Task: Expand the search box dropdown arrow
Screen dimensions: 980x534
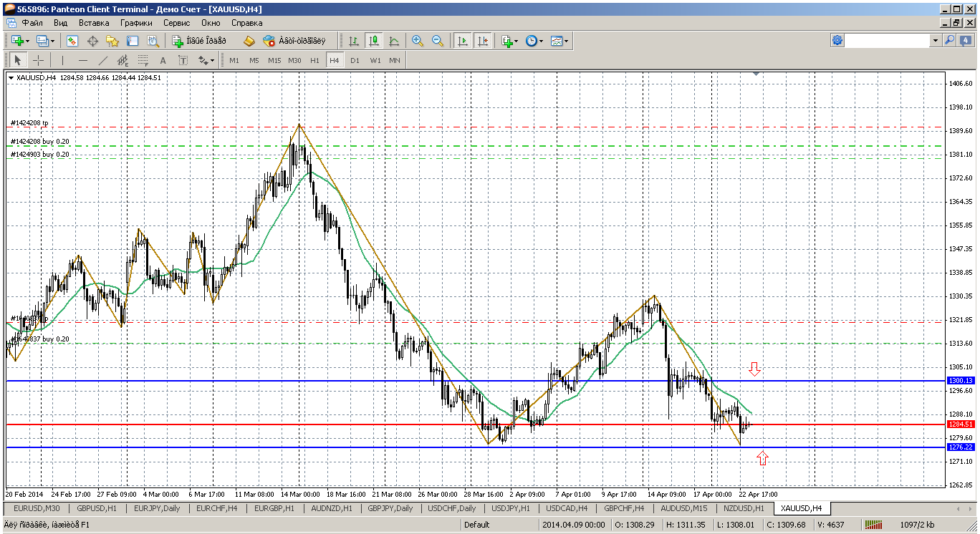Action: [x=935, y=41]
